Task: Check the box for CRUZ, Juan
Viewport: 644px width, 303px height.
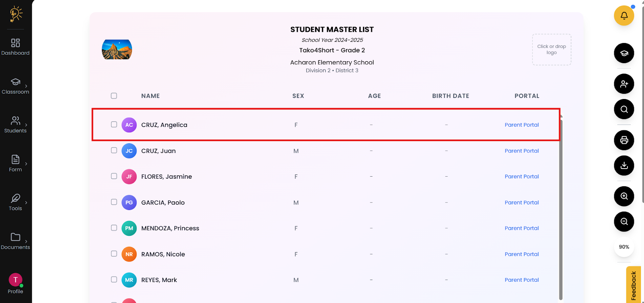Action: tap(114, 150)
